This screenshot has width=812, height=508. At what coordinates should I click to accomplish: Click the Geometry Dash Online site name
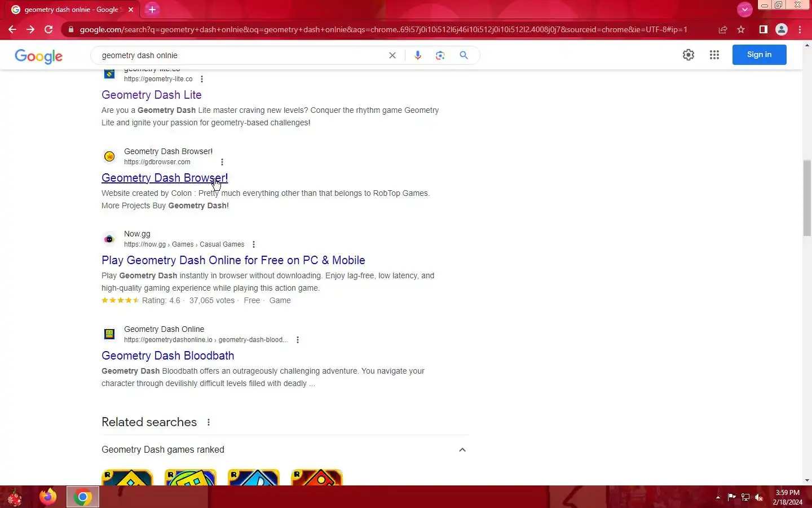pos(164,329)
